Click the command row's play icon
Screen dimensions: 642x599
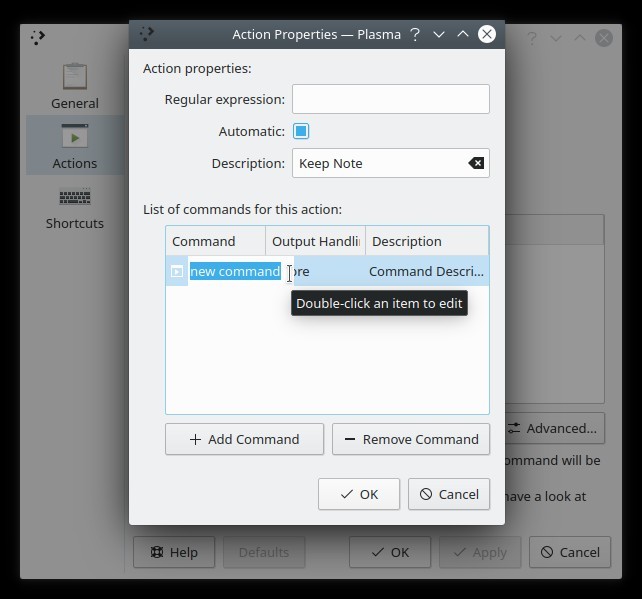click(x=177, y=271)
